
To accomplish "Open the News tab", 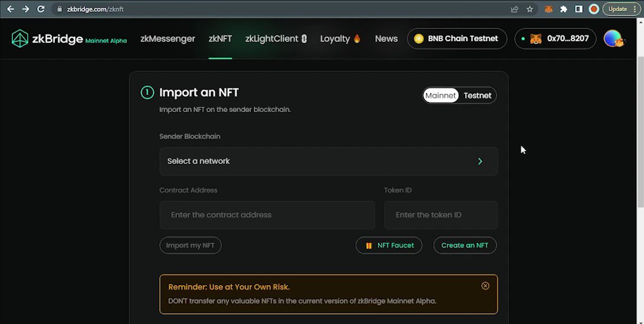I will point(386,39).
